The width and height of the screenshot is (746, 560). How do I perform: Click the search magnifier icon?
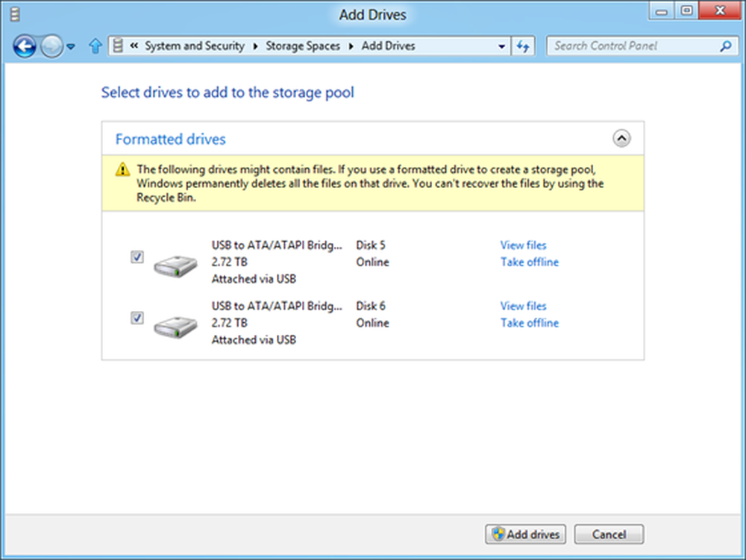724,46
